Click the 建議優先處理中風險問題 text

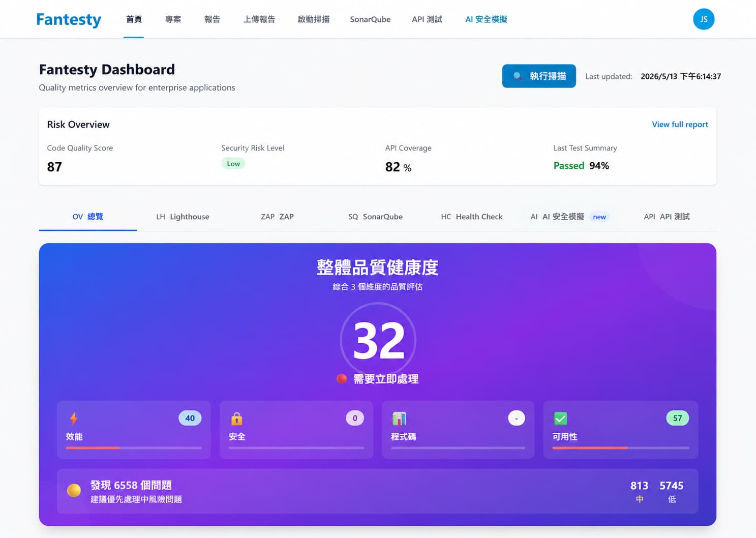click(x=136, y=499)
